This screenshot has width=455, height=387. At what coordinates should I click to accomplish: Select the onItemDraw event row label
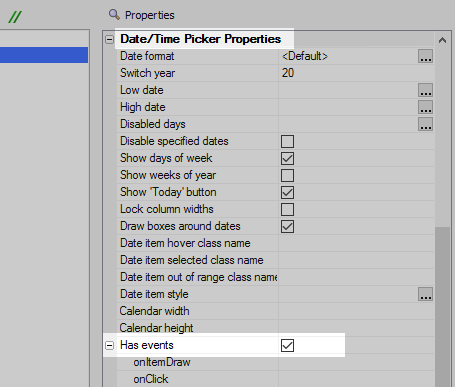[162, 362]
